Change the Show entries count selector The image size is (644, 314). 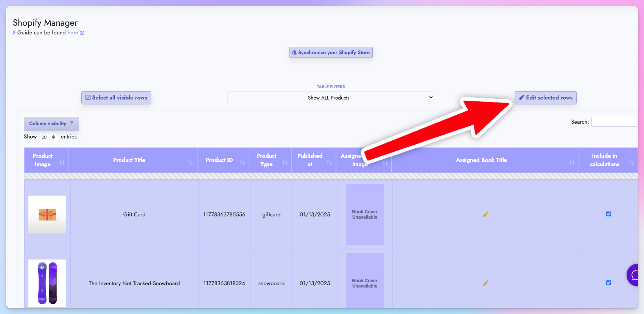click(48, 137)
